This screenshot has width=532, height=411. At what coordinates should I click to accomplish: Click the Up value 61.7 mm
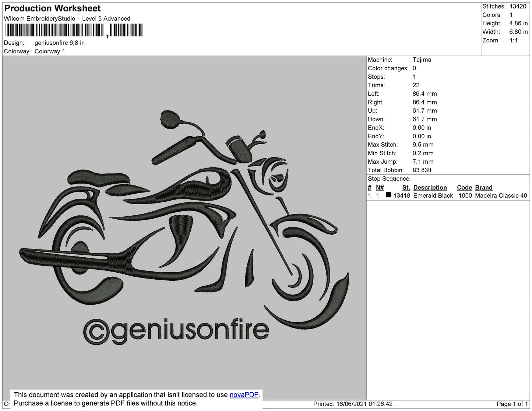pos(425,110)
